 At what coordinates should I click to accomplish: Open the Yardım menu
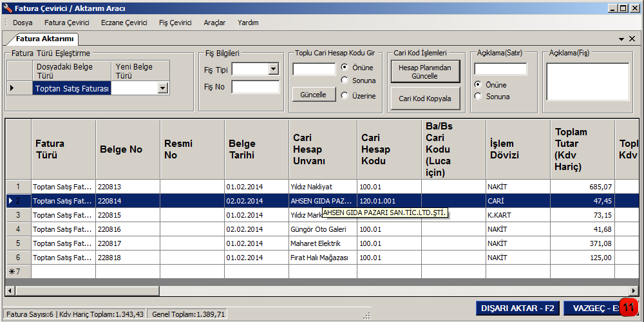point(248,23)
